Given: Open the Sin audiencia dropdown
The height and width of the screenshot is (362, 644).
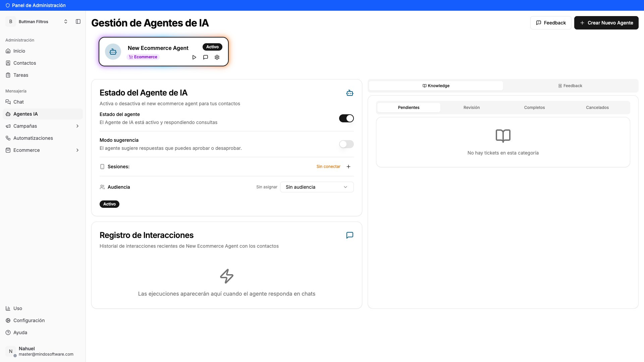Looking at the screenshot, I should [317, 187].
